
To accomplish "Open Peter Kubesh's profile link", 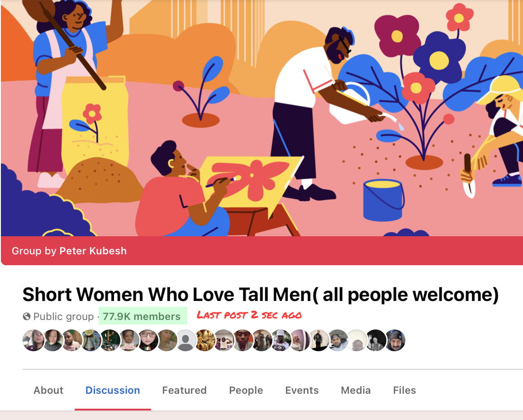I will click(x=93, y=251).
